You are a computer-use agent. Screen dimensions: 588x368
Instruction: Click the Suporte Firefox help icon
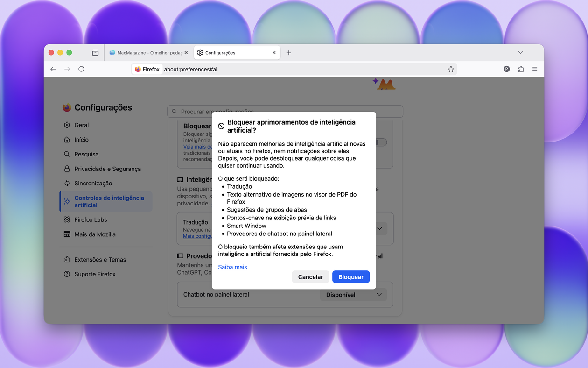[x=67, y=274]
